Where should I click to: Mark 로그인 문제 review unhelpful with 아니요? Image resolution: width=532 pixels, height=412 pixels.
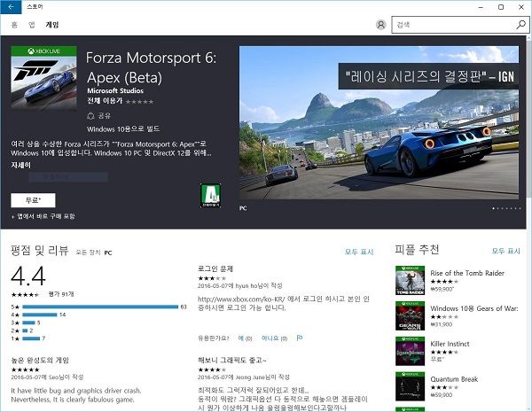[x=274, y=338]
